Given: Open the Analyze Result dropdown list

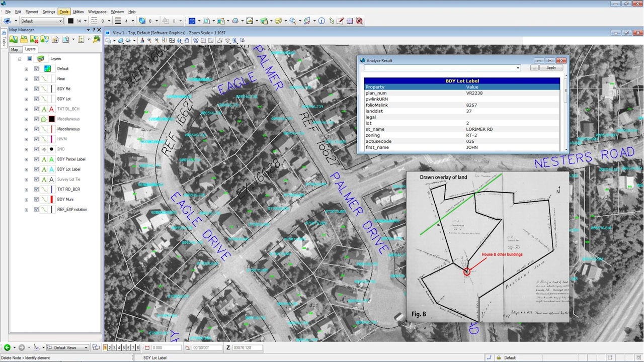Looking at the screenshot, I should pyautogui.click(x=518, y=68).
